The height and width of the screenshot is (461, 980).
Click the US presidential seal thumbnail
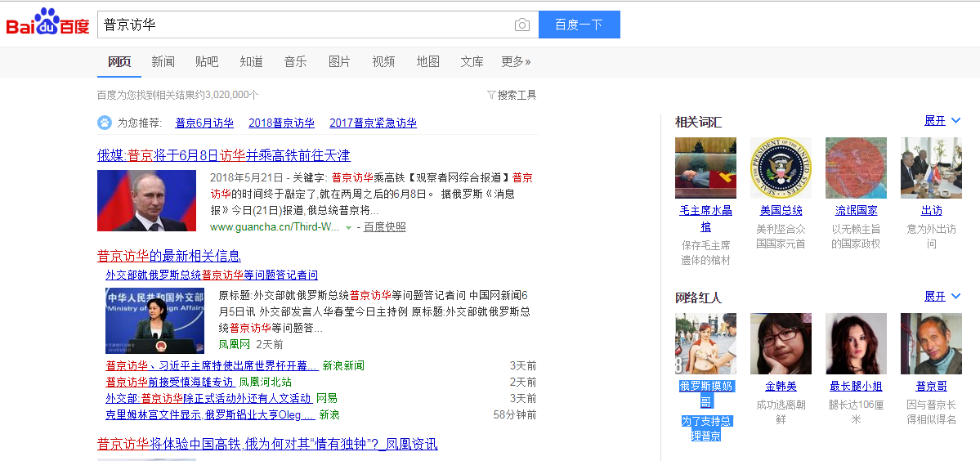781,168
